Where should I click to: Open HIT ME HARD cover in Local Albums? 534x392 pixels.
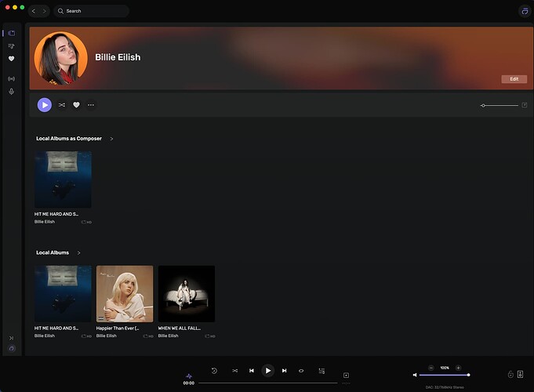(x=63, y=293)
